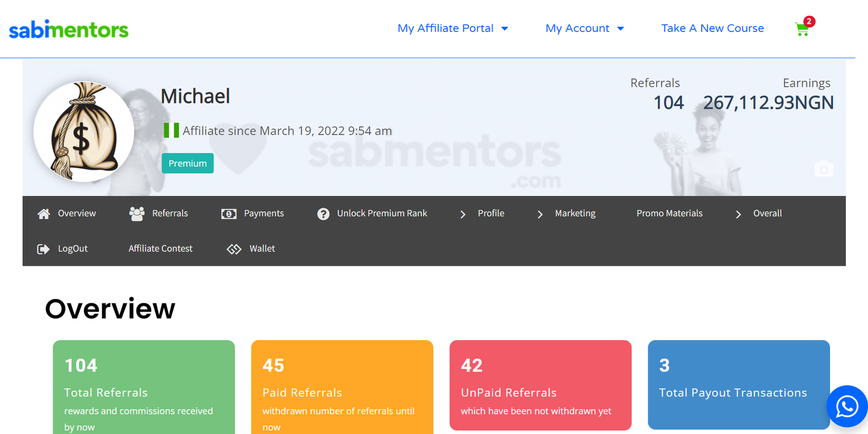This screenshot has width=868, height=434.
Task: Click the red UnPaid Referrals card
Action: click(x=541, y=385)
